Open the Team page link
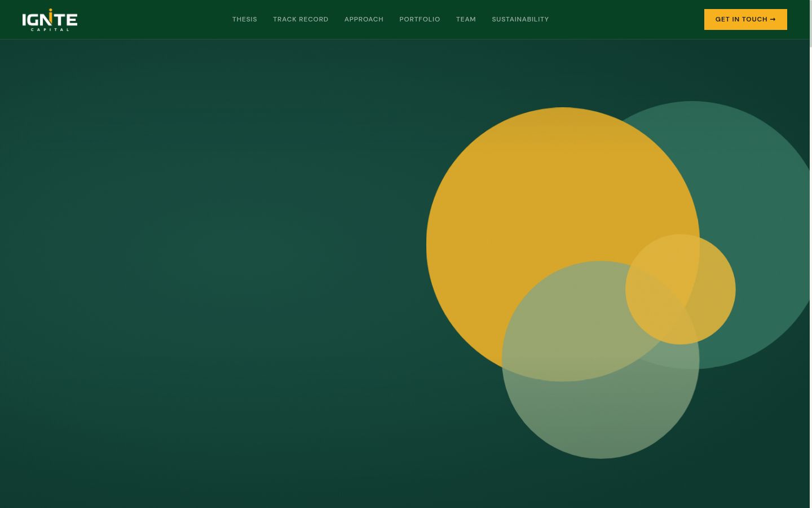Viewport: 812px width, 508px height. (466, 19)
